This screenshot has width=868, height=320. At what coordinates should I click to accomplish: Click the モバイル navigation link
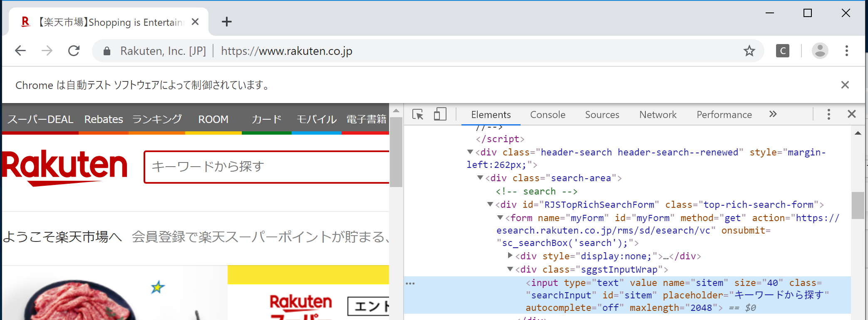point(317,119)
